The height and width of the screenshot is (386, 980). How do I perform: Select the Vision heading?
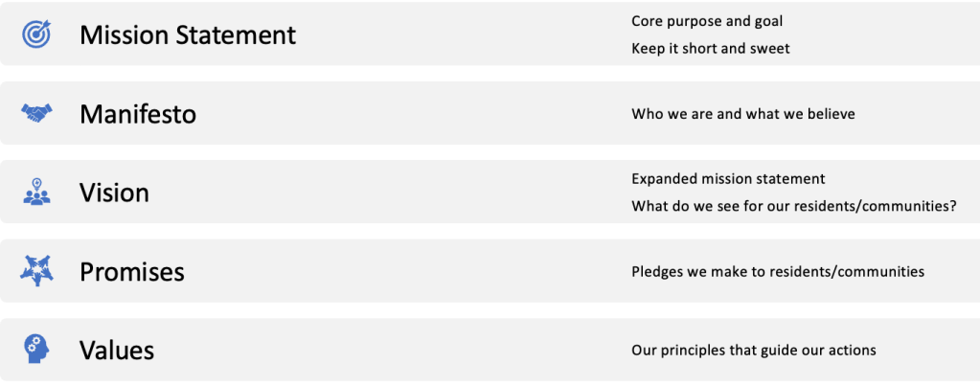coord(114,193)
